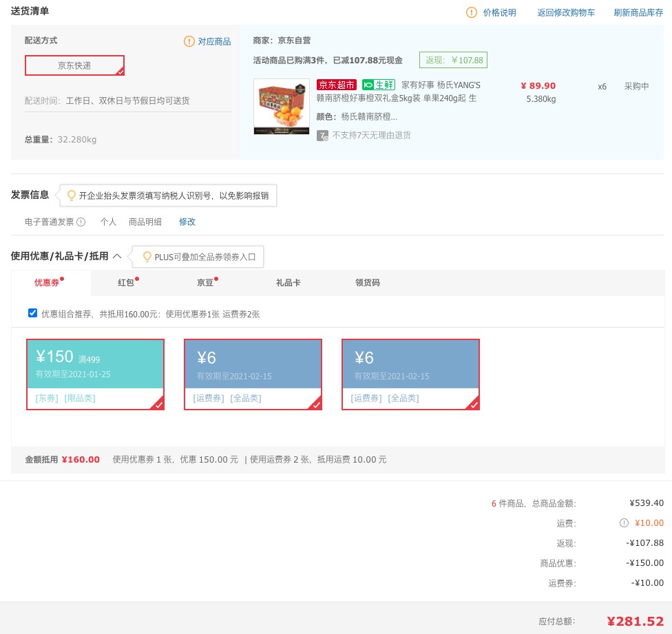Click the warning icon beside 对应商品
This screenshot has width=672, height=634.
(x=189, y=41)
